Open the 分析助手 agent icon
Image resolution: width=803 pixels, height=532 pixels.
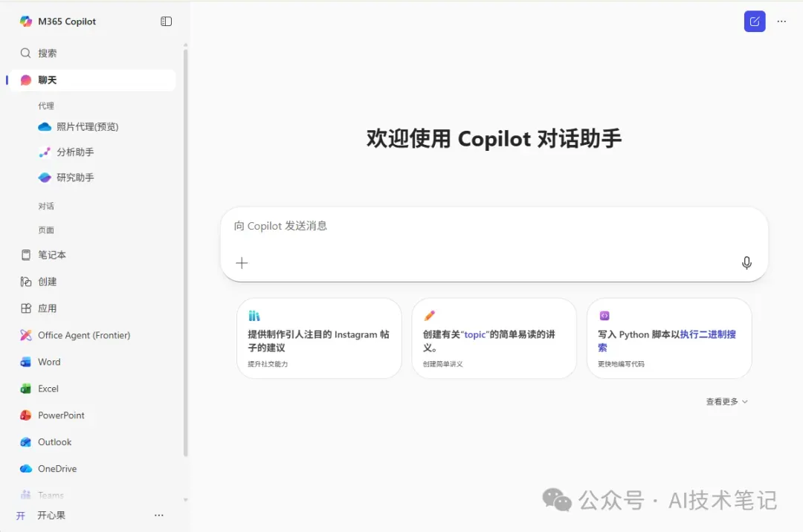(45, 152)
